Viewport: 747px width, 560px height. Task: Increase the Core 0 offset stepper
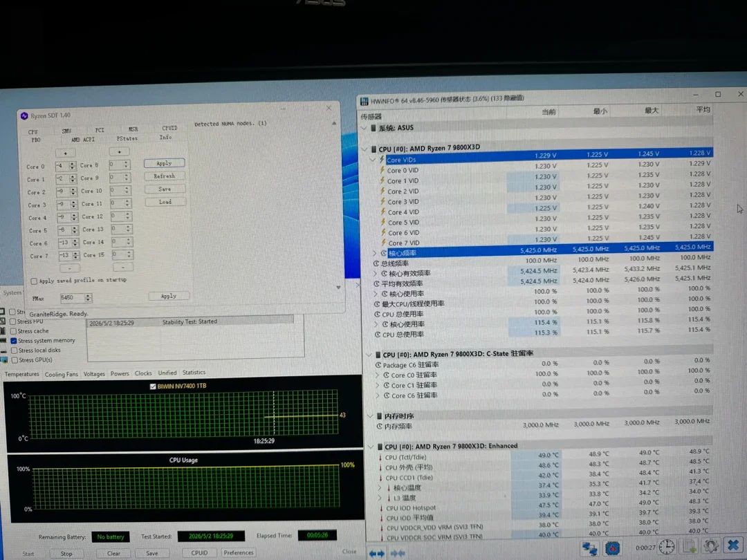pyautogui.click(x=73, y=164)
